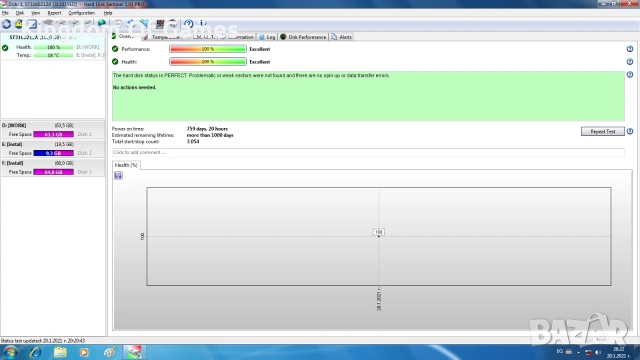Click the '759 days, 20 hours' power on time value
This screenshot has height=360, width=640.
(x=207, y=129)
